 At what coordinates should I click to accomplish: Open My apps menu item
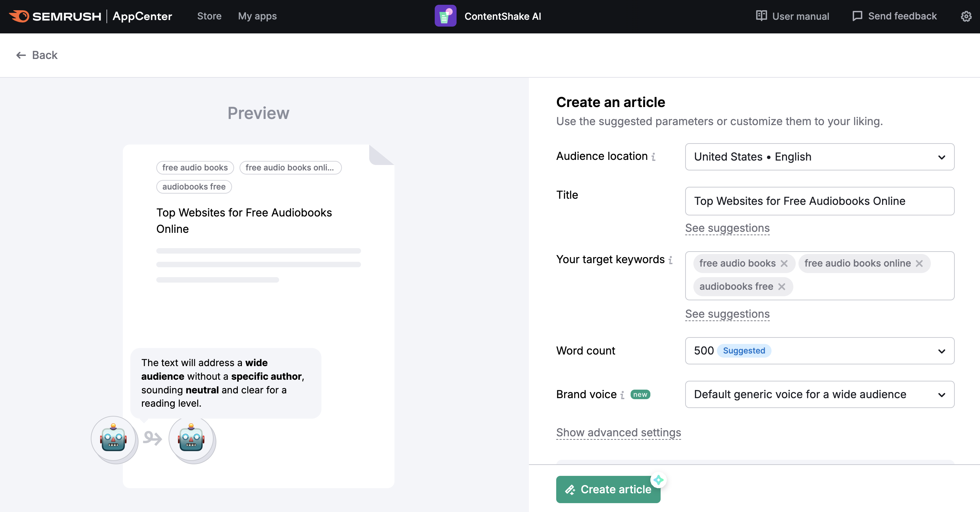point(257,16)
